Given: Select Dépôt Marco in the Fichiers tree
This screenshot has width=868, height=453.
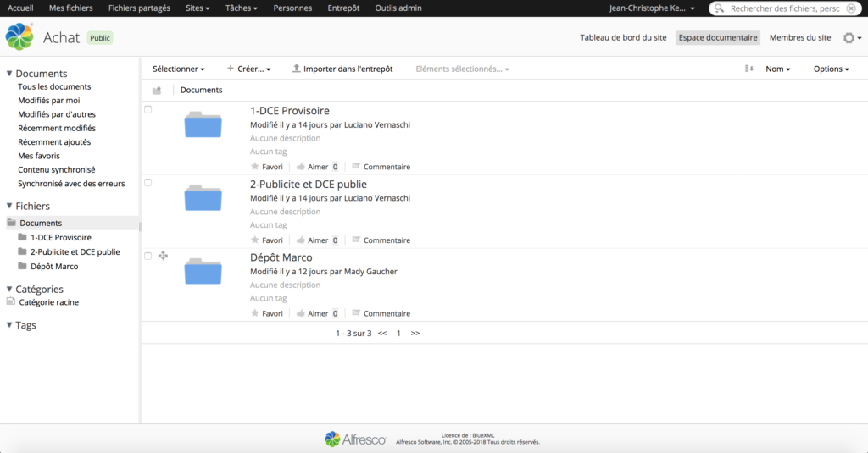Looking at the screenshot, I should click(54, 266).
